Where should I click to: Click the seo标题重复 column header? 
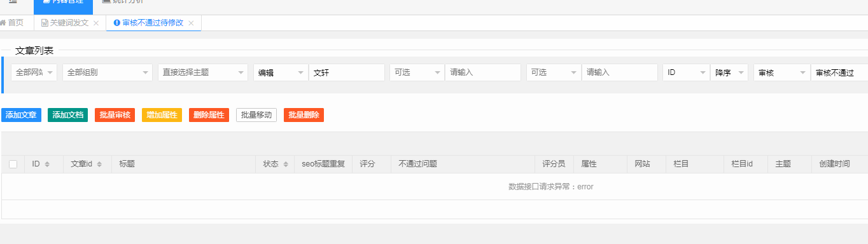click(323, 164)
